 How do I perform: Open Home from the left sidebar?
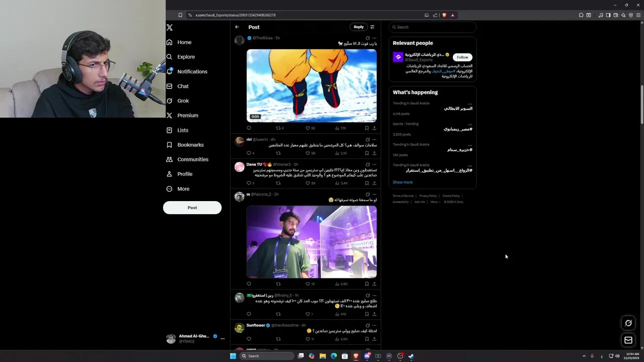click(x=179, y=42)
